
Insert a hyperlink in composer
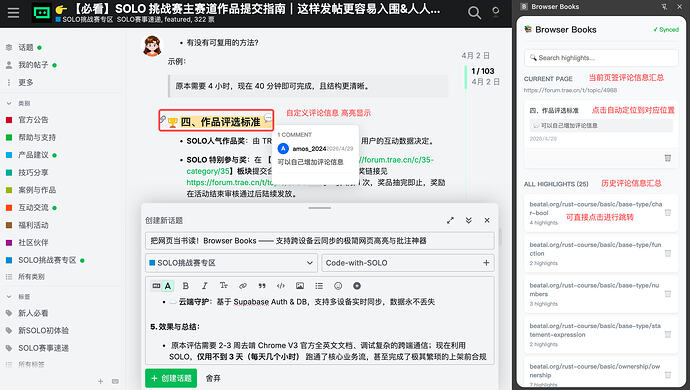coord(242,286)
